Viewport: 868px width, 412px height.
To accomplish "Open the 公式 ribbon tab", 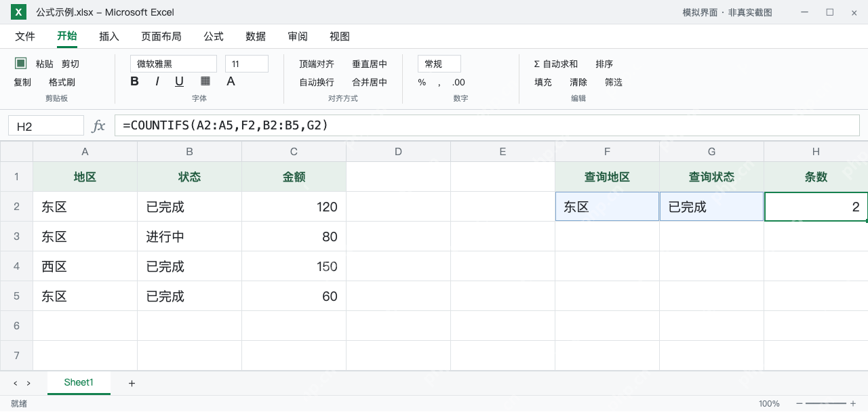I will pyautogui.click(x=214, y=37).
